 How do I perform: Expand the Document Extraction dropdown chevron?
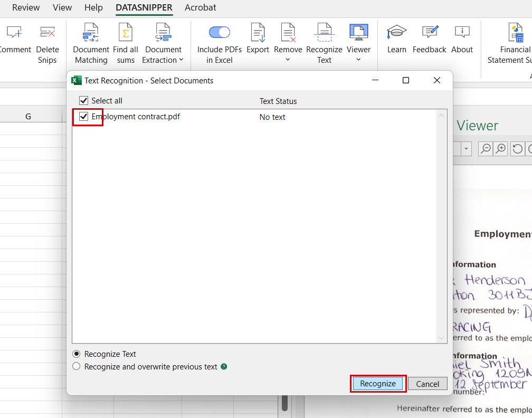[180, 60]
